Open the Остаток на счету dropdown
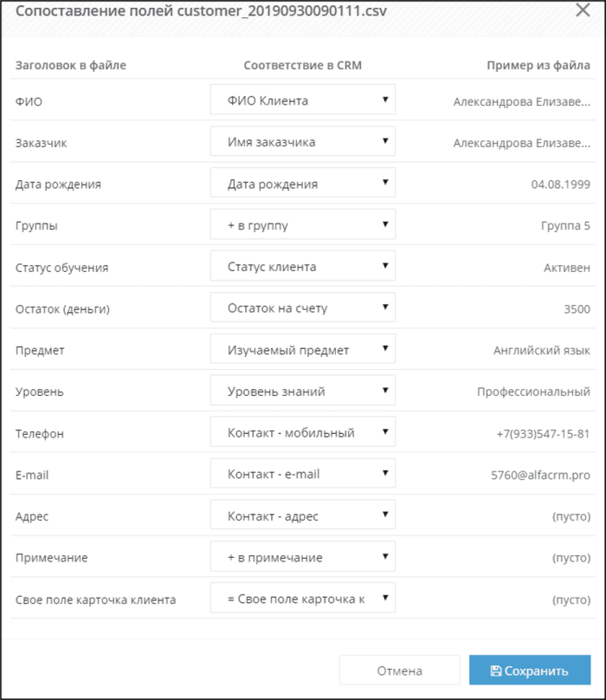The width and height of the screenshot is (606, 700). click(303, 308)
